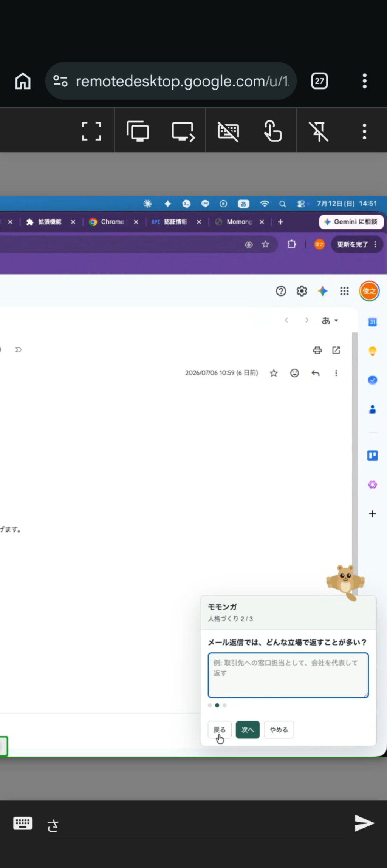Click the emoji reaction icon
This screenshot has width=387, height=868.
pos(294,373)
